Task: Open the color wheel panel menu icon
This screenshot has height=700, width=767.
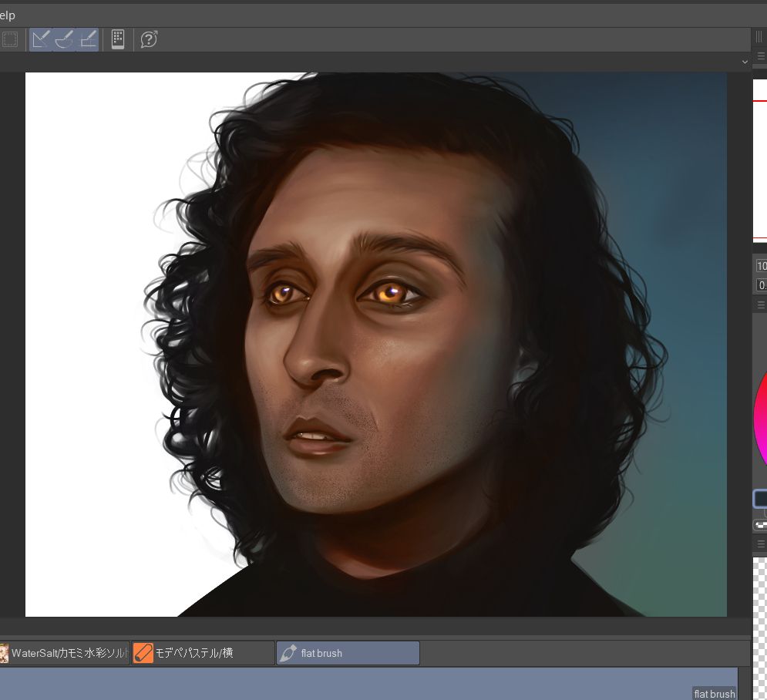Action: point(761,305)
